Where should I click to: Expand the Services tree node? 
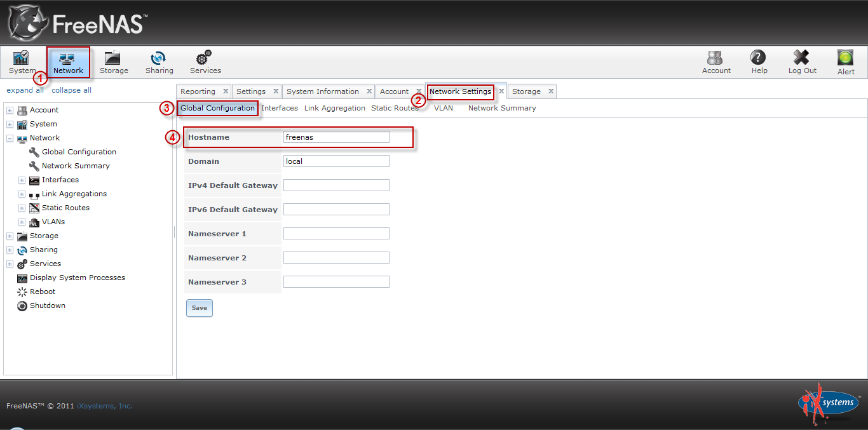[x=10, y=264]
